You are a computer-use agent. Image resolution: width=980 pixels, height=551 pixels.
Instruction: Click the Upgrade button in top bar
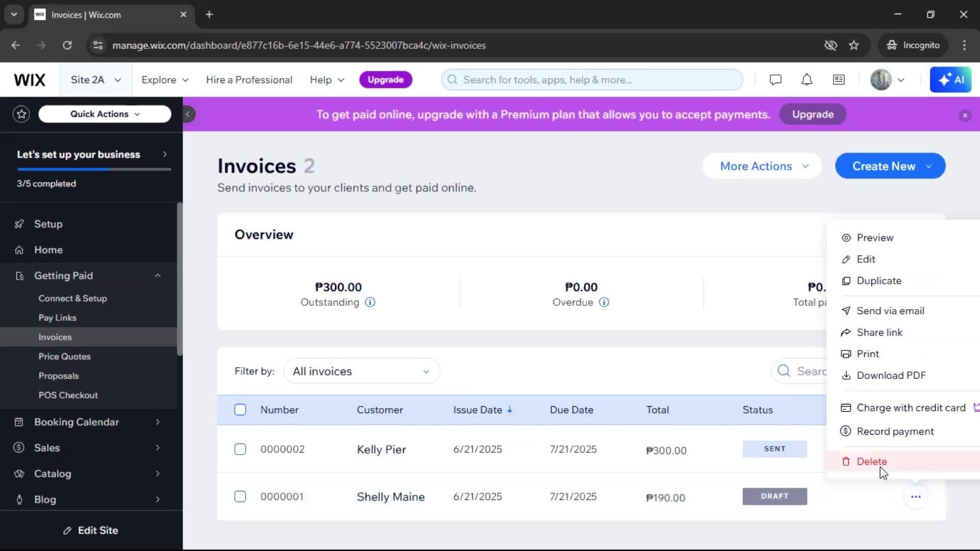pos(385,80)
